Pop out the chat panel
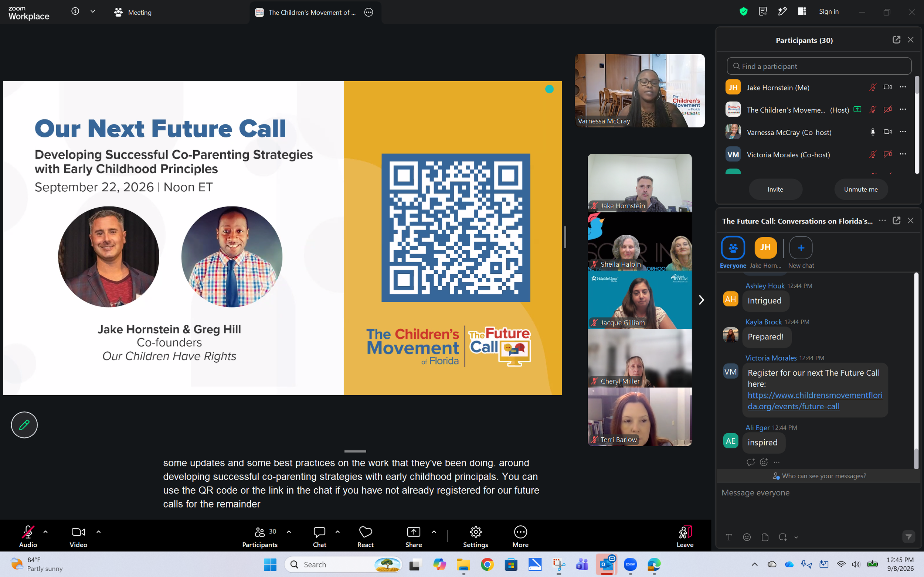The height and width of the screenshot is (577, 924). (x=896, y=221)
